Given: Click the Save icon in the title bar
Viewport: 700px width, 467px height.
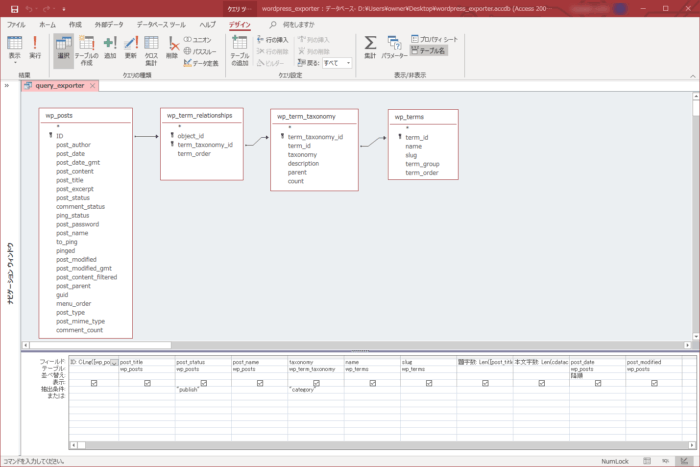Looking at the screenshot, I should (14, 9).
